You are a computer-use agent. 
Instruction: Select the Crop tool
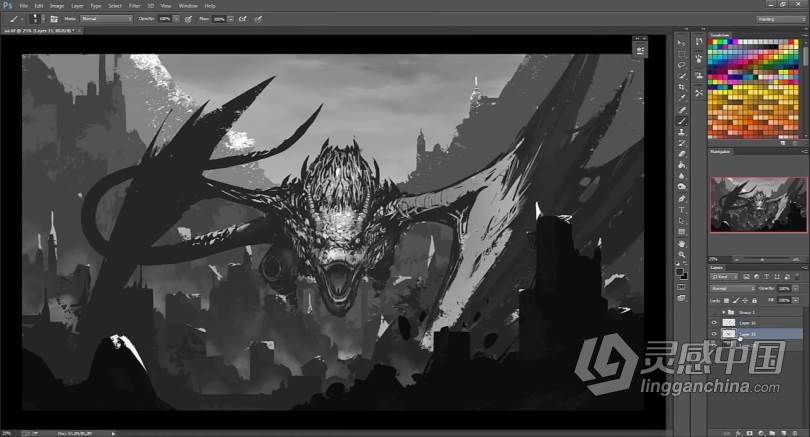point(682,87)
